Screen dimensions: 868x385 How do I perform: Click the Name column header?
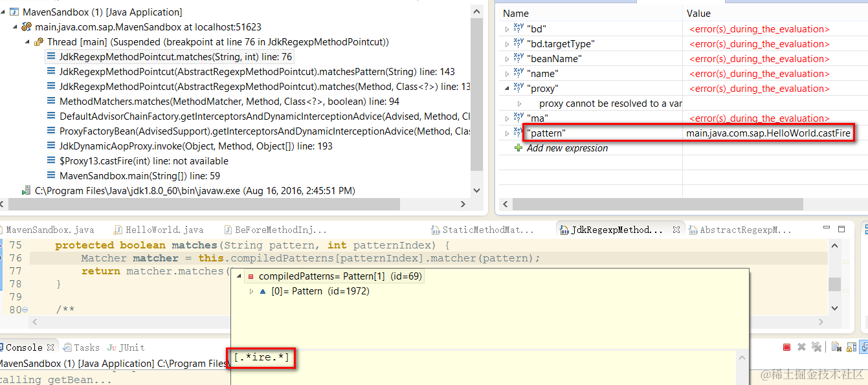click(516, 13)
